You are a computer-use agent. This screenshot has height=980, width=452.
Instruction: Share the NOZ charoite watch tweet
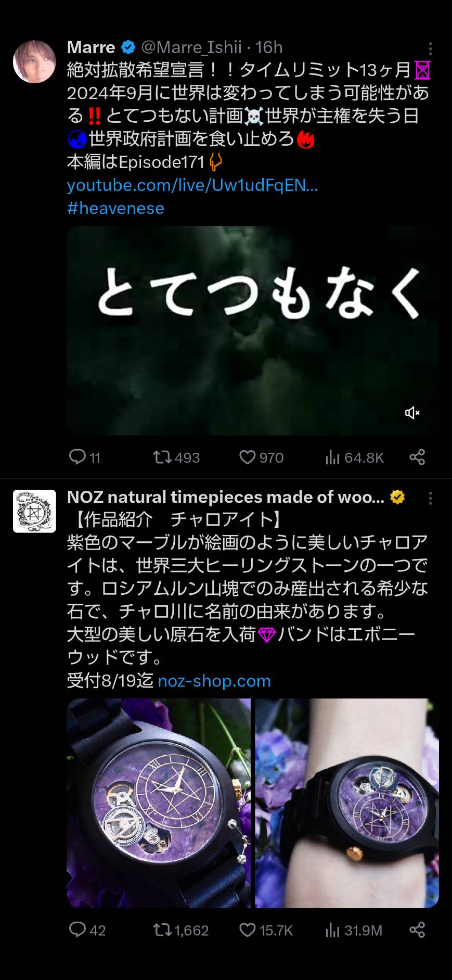[x=417, y=930]
